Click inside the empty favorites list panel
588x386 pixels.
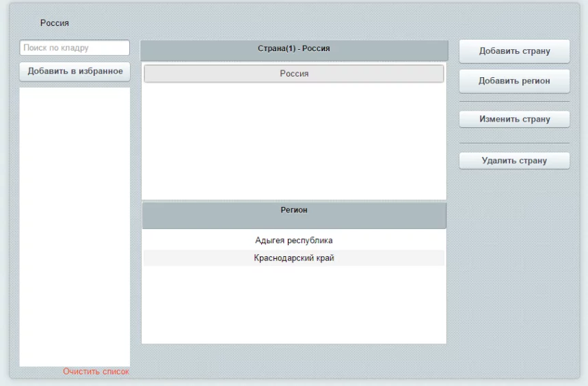tap(75, 225)
